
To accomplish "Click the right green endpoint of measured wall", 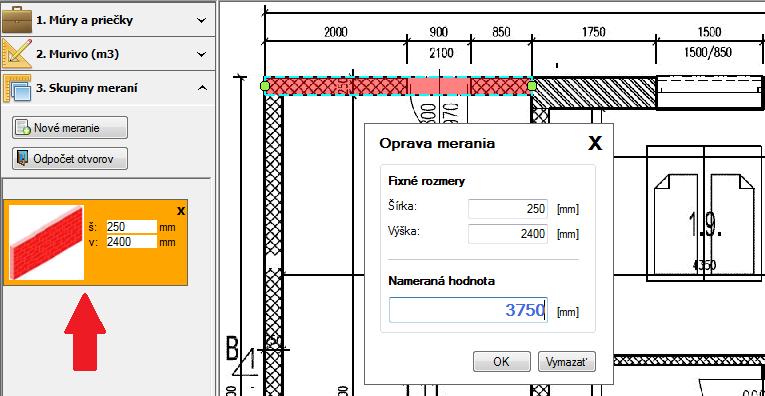I will coord(532,86).
